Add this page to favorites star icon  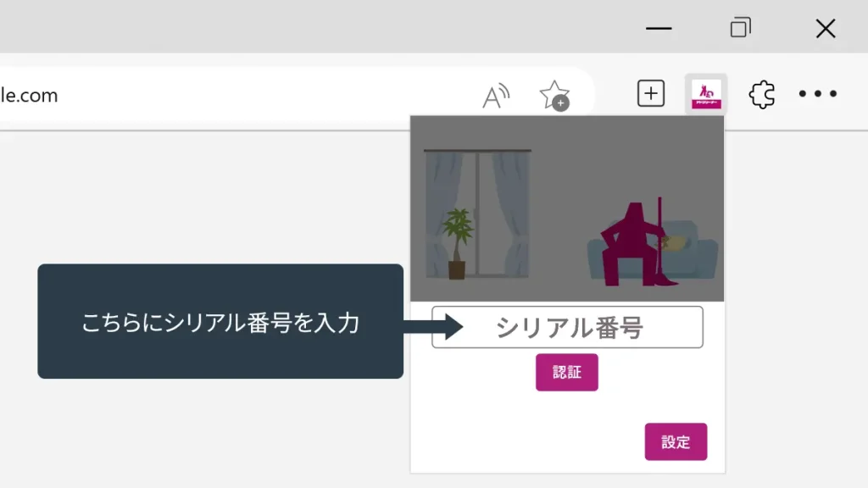tap(554, 95)
